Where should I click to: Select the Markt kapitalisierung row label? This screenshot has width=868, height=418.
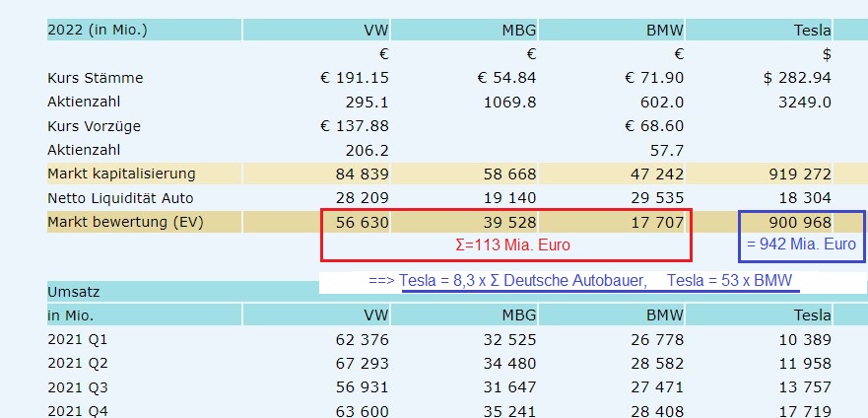(x=121, y=174)
